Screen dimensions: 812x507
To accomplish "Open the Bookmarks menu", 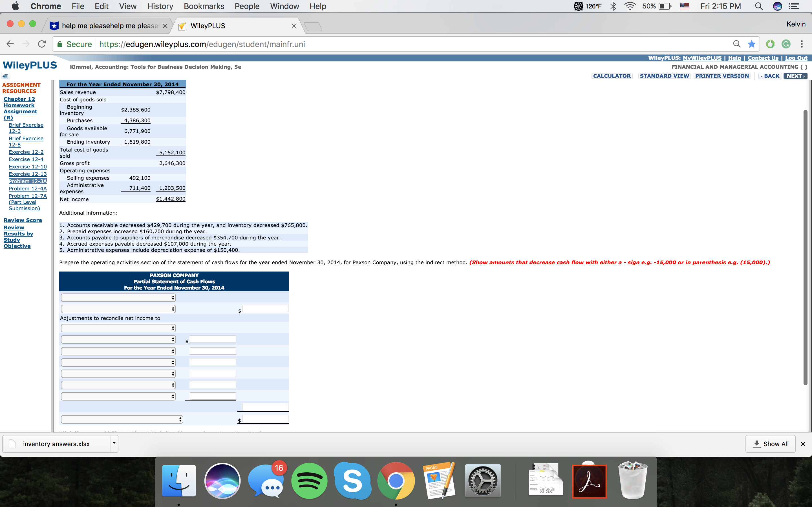I will 204,6.
